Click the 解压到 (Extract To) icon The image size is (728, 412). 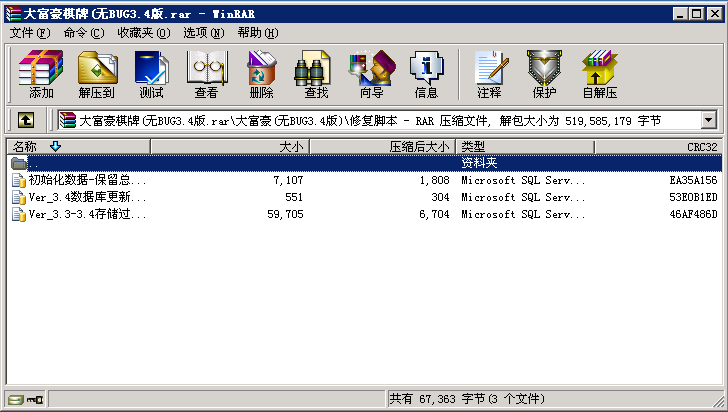point(96,74)
